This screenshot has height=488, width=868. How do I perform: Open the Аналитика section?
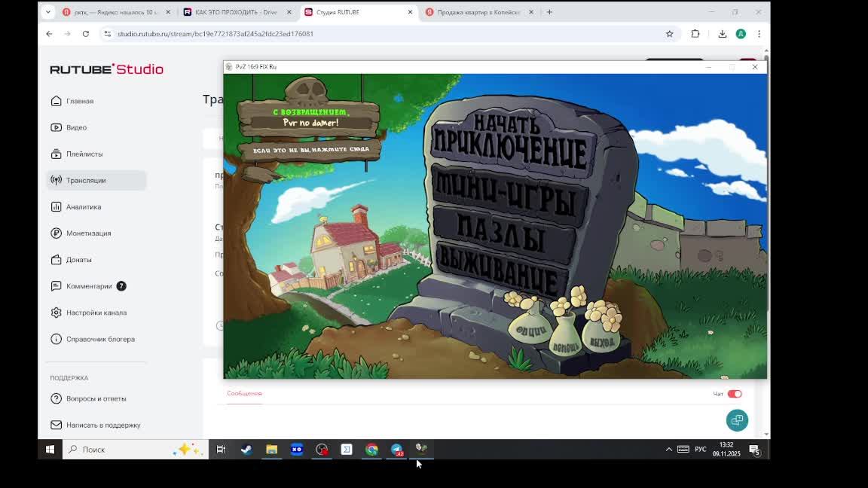84,207
